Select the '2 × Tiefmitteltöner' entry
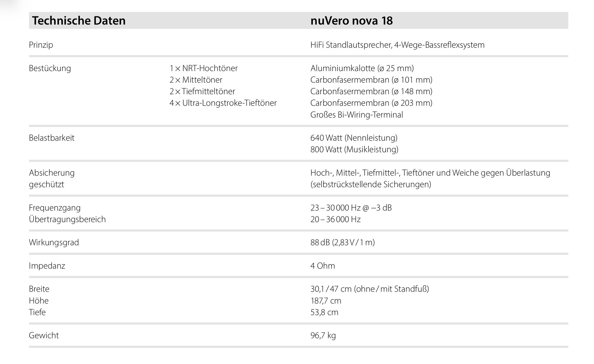The width and height of the screenshot is (594, 364). [x=202, y=91]
